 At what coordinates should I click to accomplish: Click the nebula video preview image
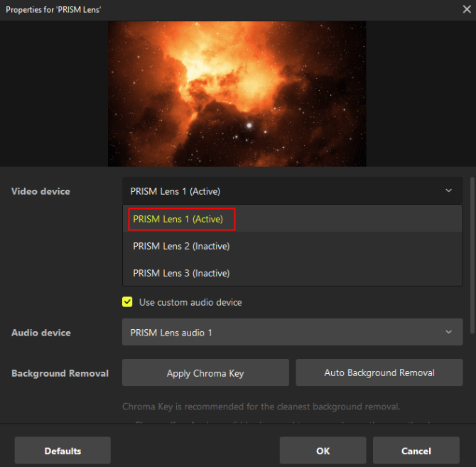(237, 93)
